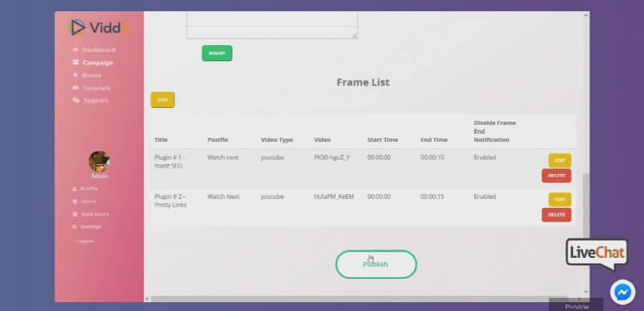Click the horizontal scrollbar at bottom
This screenshot has width=644, height=311.
pyautogui.click(x=360, y=299)
